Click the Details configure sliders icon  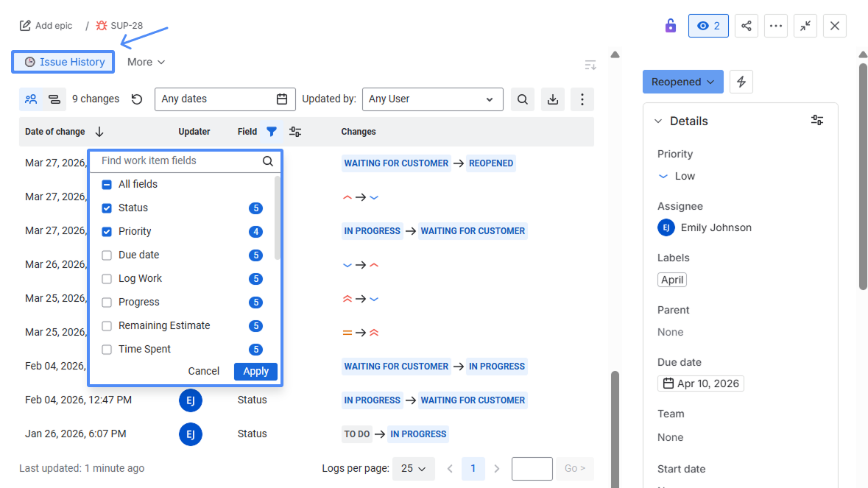point(816,120)
